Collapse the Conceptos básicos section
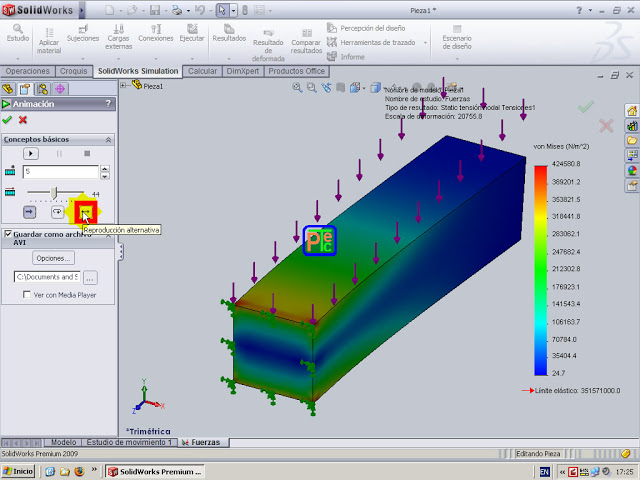 [108, 140]
